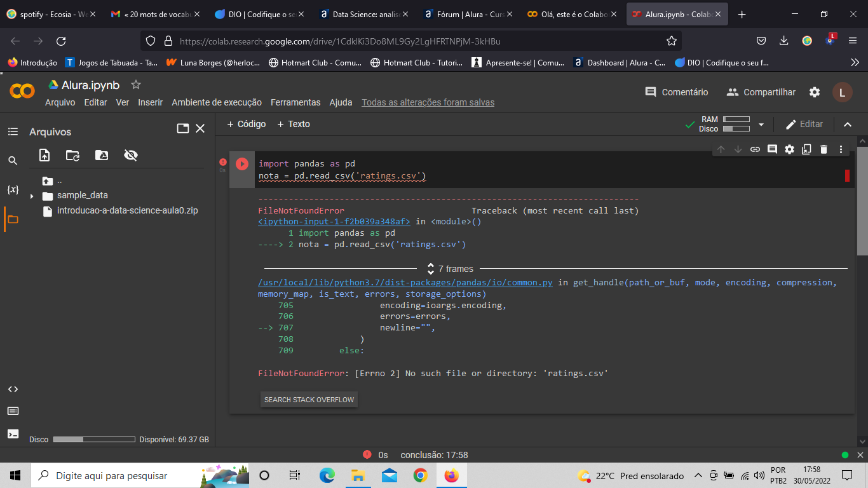Image resolution: width=868 pixels, height=488 pixels.
Task: Open the Ver menu
Action: click(x=122, y=102)
